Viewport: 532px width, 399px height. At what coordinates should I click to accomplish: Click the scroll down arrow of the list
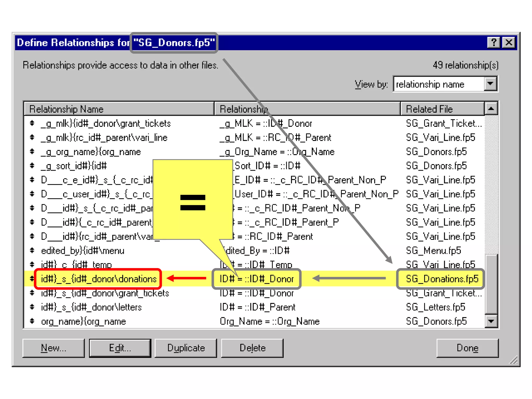click(491, 321)
